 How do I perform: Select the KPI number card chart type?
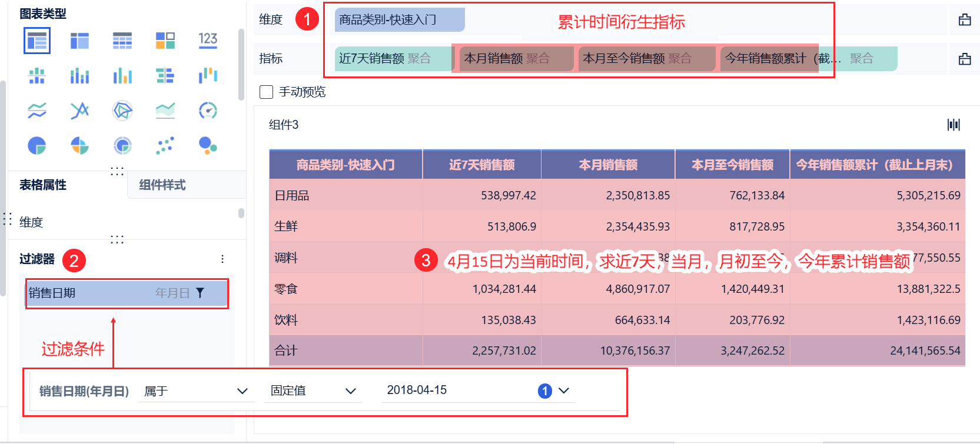tap(208, 40)
